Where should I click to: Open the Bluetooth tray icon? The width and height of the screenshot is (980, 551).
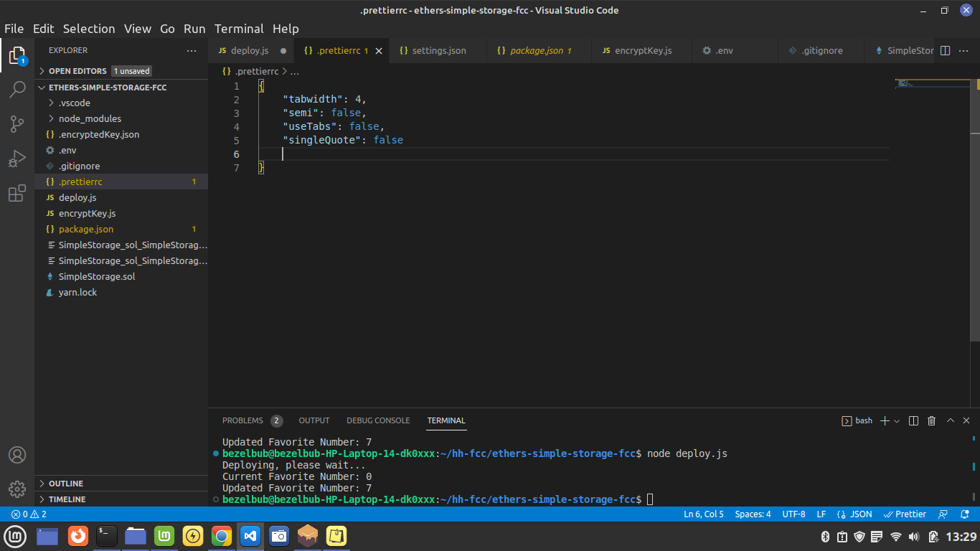(x=824, y=537)
